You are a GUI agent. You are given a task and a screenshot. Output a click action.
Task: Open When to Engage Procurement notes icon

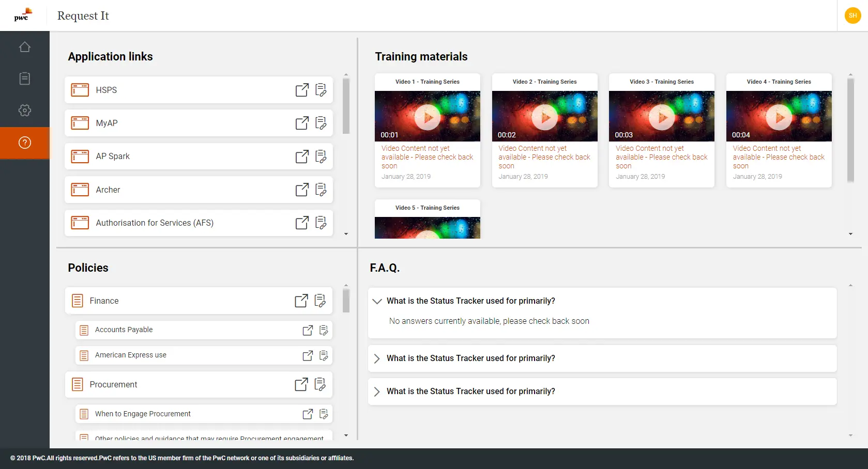point(324,414)
